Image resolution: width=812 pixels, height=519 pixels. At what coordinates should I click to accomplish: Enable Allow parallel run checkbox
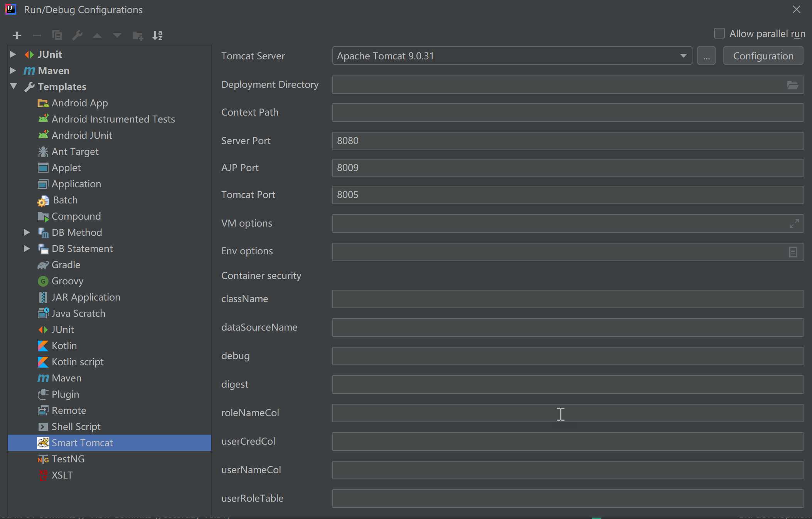click(x=719, y=34)
